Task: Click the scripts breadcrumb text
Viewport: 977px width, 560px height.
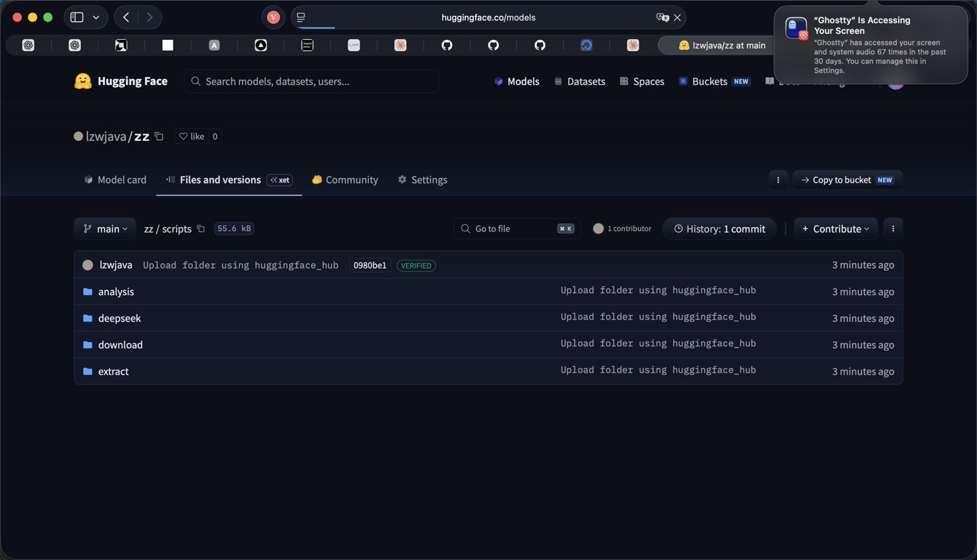Action: click(177, 229)
